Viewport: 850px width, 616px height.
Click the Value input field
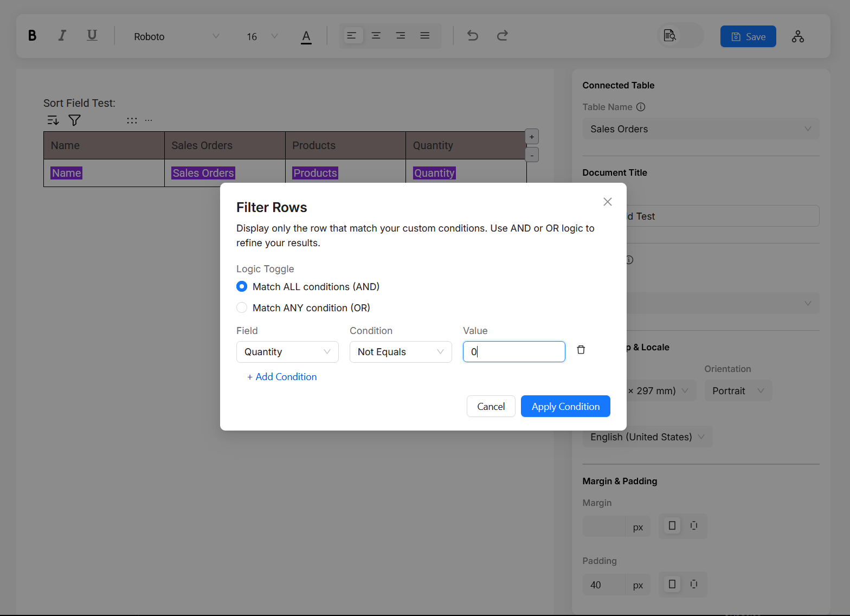(x=514, y=352)
